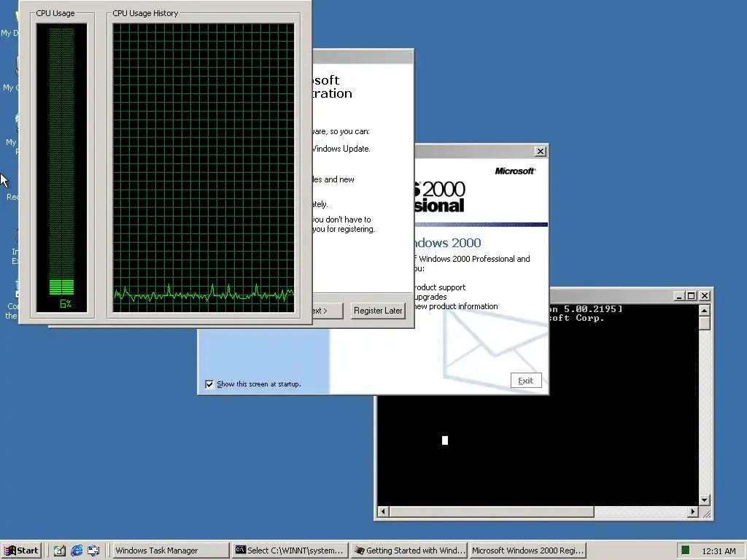Image resolution: width=747 pixels, height=560 pixels.
Task: Maximize the command prompt window
Action: tap(692, 296)
